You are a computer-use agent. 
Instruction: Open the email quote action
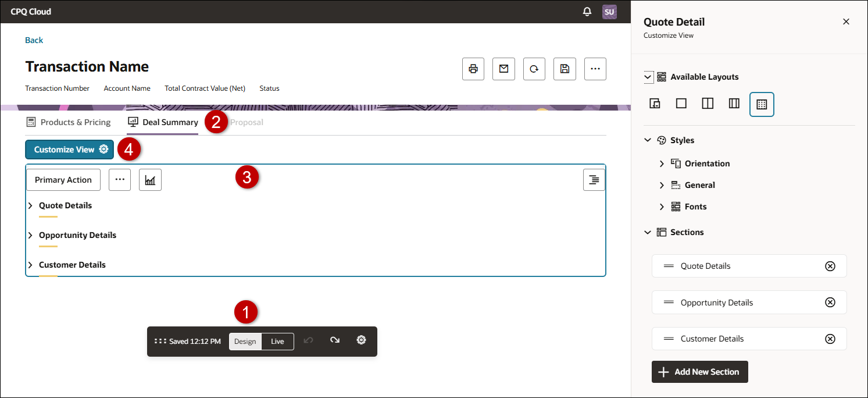coord(503,69)
